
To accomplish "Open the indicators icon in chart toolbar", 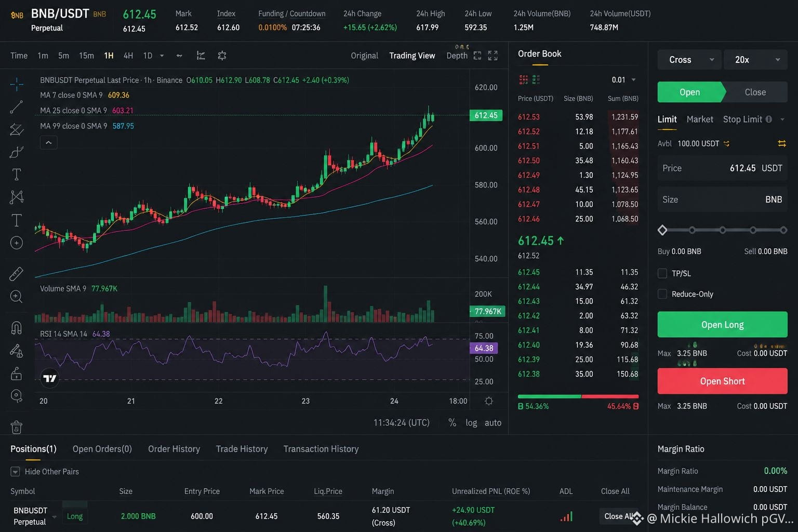I will (201, 56).
